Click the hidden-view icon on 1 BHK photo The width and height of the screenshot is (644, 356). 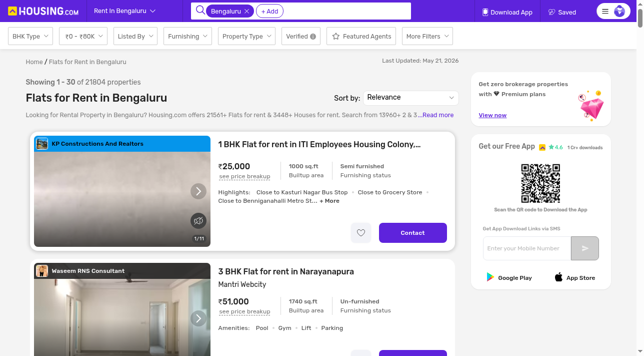pos(198,221)
